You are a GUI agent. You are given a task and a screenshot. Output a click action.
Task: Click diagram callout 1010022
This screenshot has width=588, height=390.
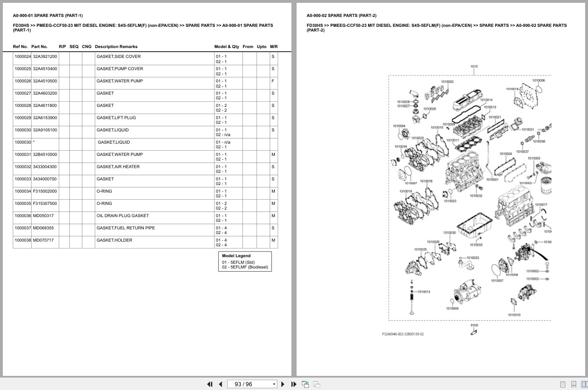[x=447, y=81]
